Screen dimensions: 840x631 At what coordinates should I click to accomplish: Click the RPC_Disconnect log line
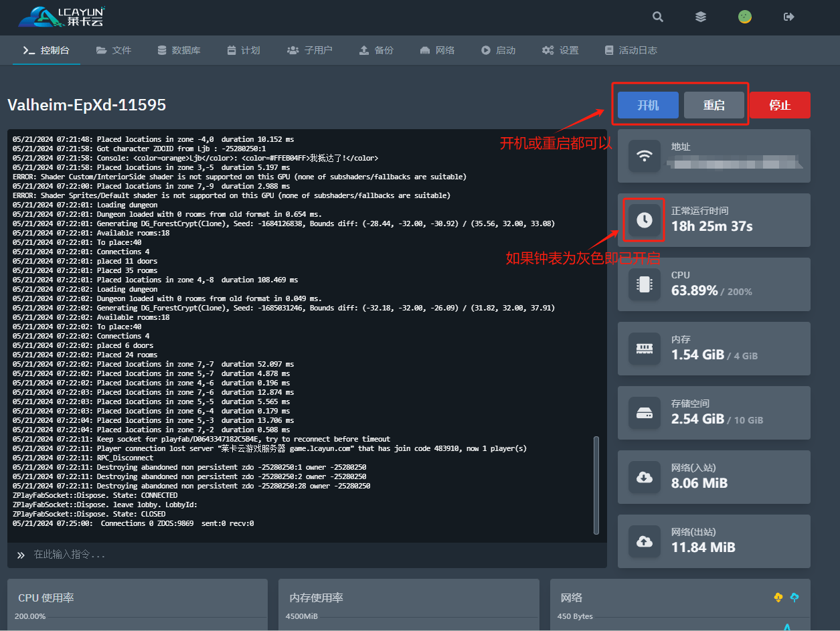pos(83,458)
